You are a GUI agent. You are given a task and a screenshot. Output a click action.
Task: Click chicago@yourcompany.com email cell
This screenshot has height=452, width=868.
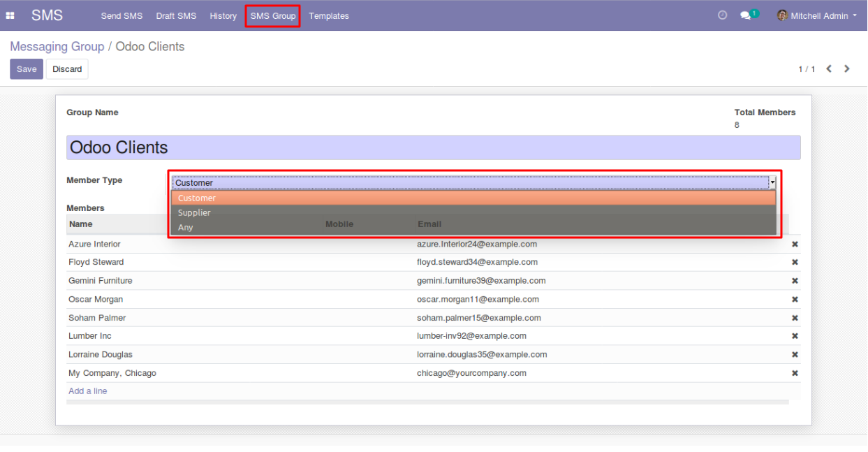coord(472,373)
